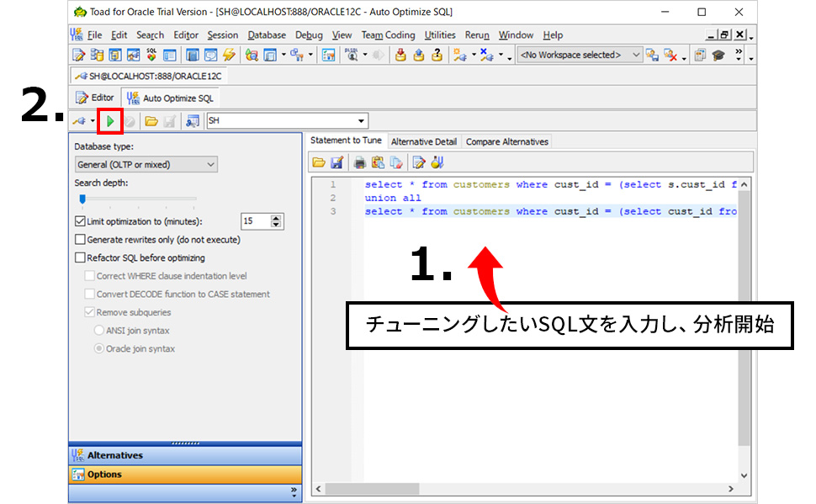The width and height of the screenshot is (816, 504).
Task: Open the Team Coding menu
Action: tap(388, 34)
